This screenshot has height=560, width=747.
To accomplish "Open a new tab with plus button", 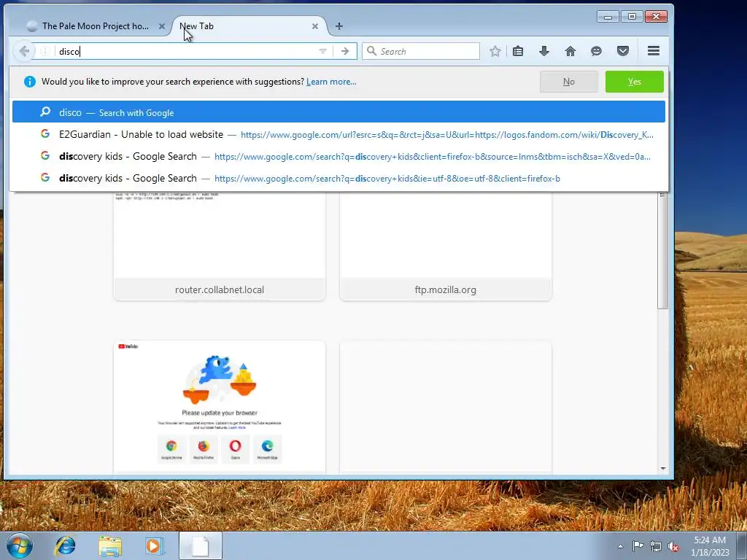I will (x=339, y=26).
